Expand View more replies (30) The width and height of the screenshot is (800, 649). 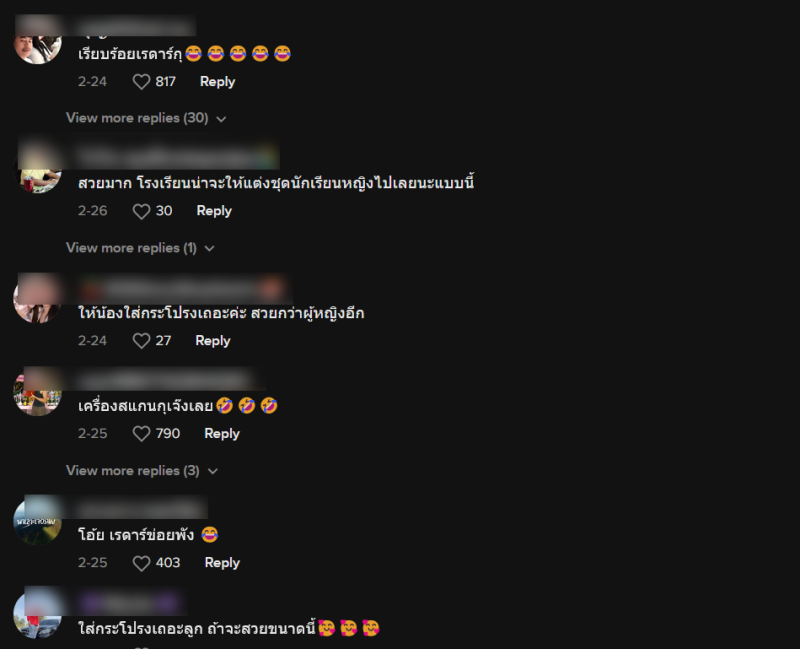(x=146, y=118)
